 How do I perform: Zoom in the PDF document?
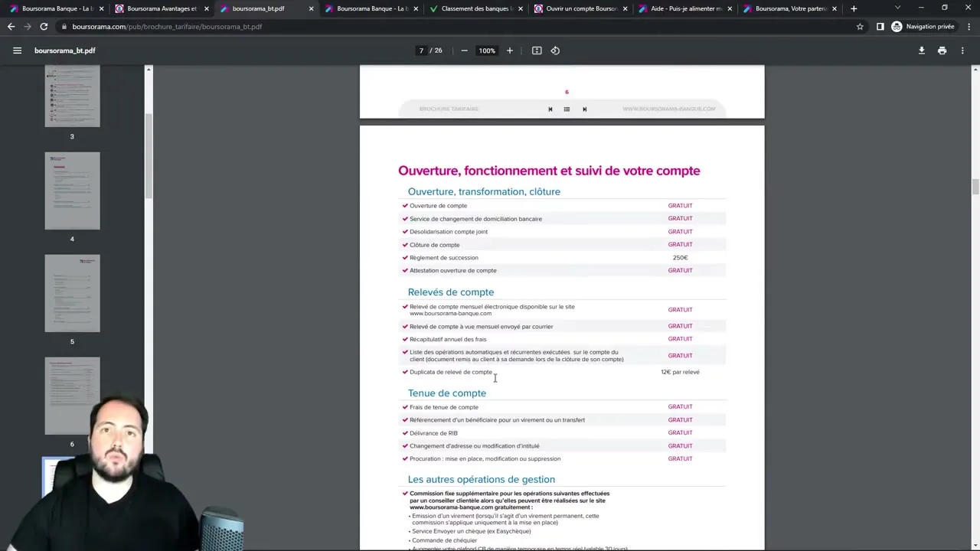510,51
